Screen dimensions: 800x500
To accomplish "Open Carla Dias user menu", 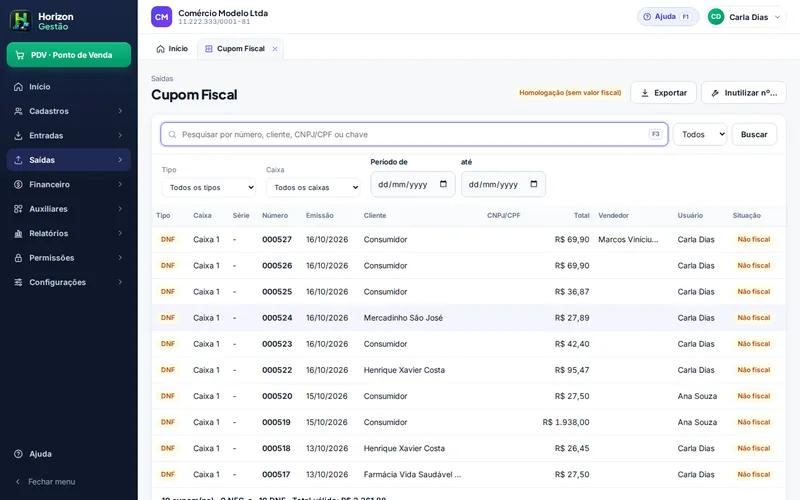I will pos(745,17).
